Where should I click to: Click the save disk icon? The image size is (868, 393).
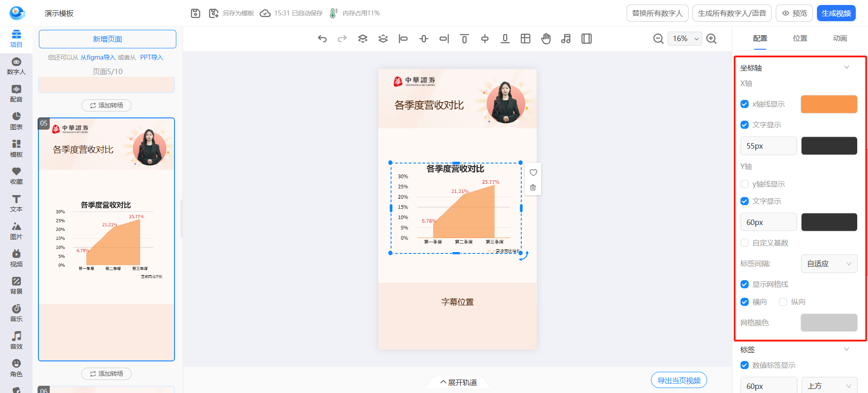[x=195, y=14]
